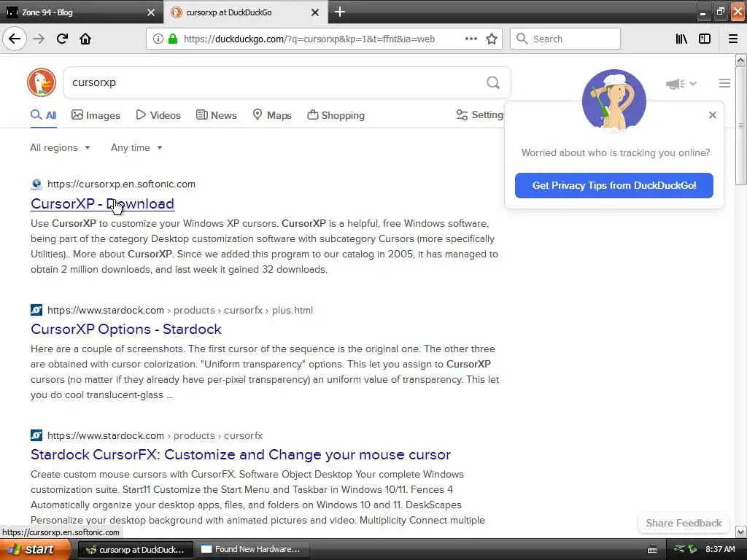This screenshot has width=747, height=560.
Task: Open CursorXP Options - Stardock link
Action: tap(125, 329)
